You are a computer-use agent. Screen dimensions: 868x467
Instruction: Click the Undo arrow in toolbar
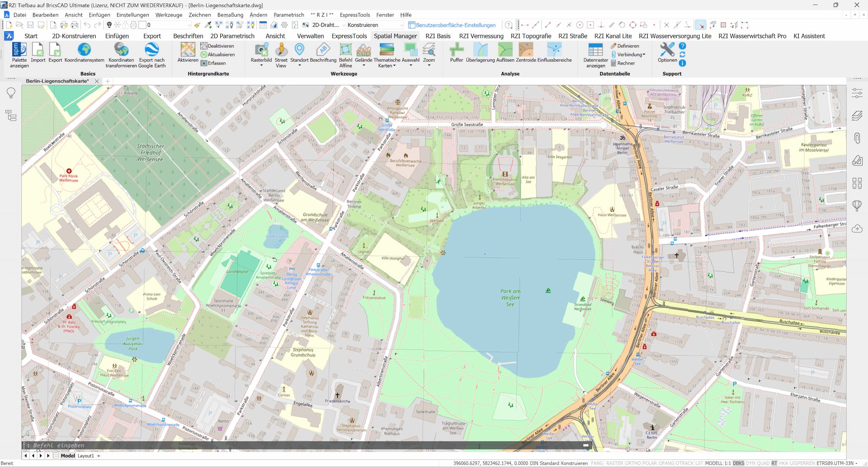[x=87, y=25]
